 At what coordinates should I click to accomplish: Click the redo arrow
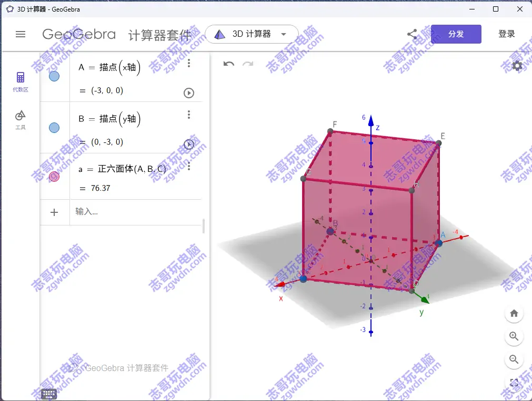coord(247,64)
